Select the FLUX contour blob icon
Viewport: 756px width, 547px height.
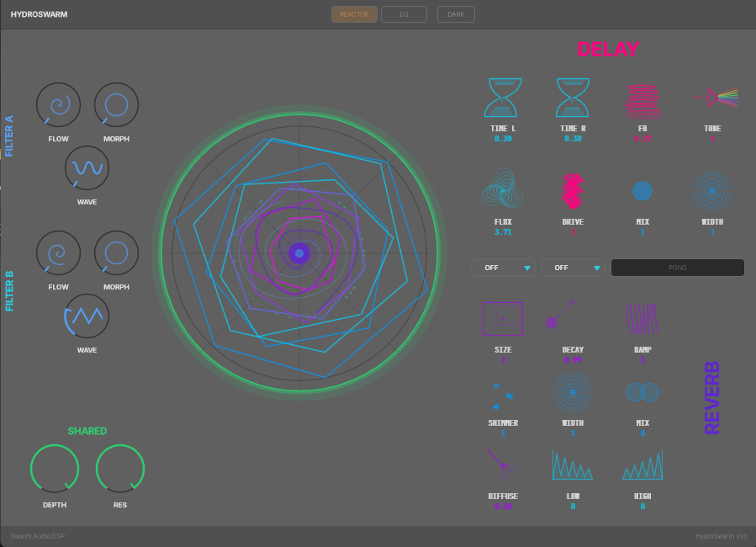tap(502, 189)
